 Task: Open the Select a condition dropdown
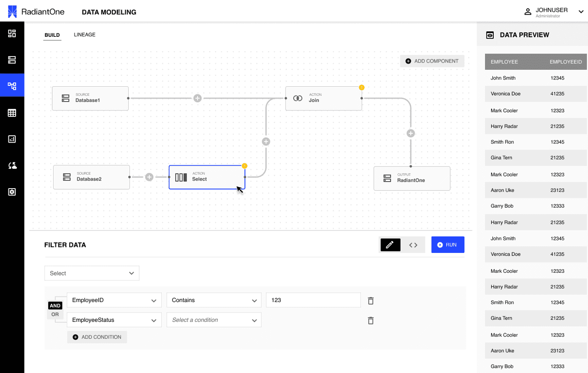(214, 320)
